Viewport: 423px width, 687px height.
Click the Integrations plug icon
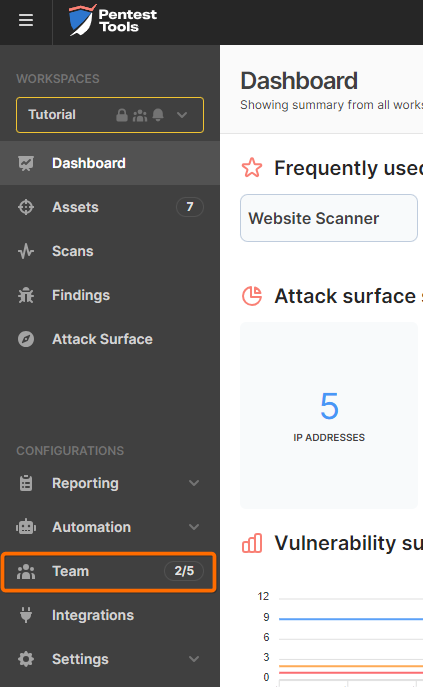pos(26,615)
